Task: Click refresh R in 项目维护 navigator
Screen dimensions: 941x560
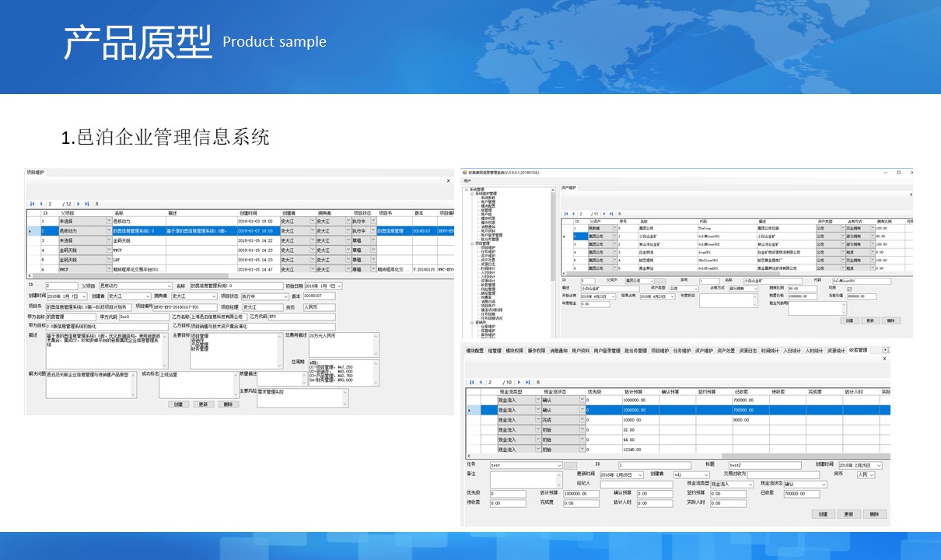Action: click(96, 204)
